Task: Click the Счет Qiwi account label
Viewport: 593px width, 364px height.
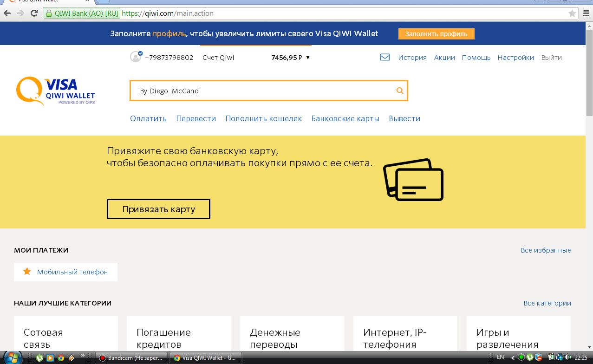Action: tap(218, 58)
